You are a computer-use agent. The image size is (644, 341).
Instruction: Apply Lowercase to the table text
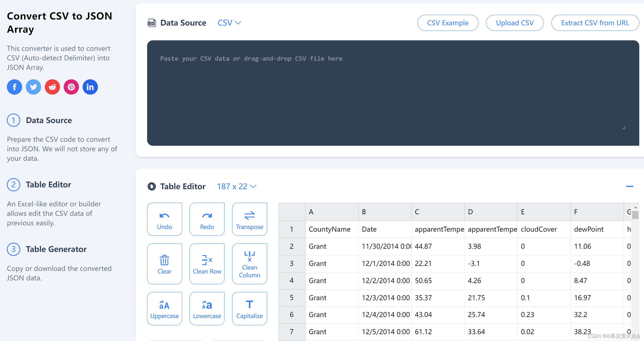coord(207,309)
